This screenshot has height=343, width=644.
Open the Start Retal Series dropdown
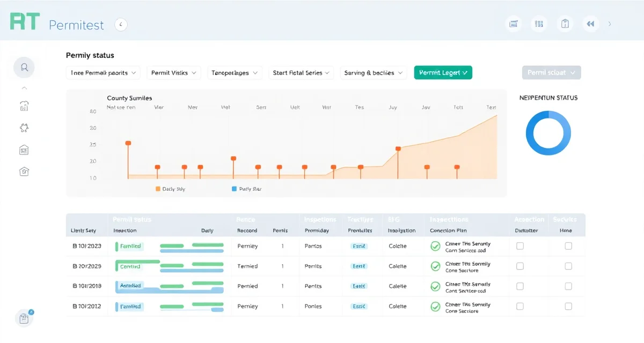[x=301, y=73]
